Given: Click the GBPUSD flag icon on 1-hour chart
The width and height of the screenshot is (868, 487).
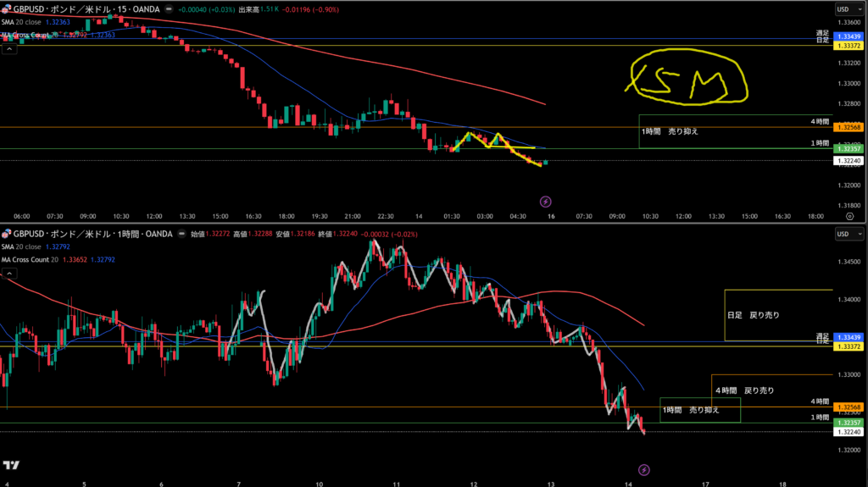Looking at the screenshot, I should [7, 233].
